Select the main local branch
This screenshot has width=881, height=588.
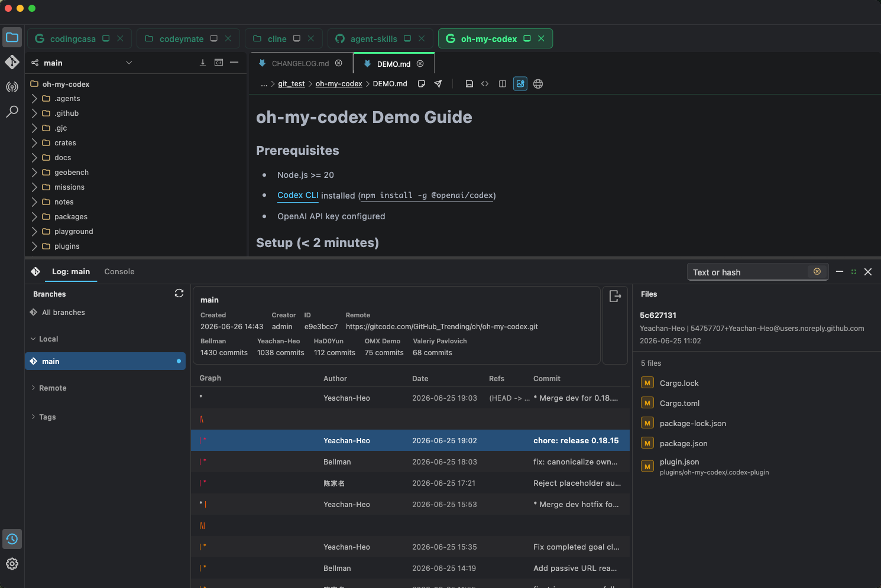point(105,361)
